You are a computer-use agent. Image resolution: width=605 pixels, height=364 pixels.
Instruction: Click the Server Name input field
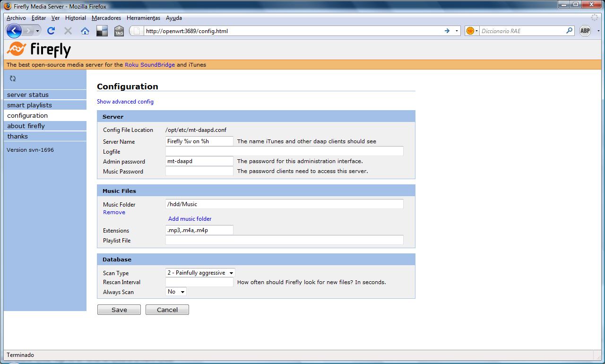tap(199, 141)
